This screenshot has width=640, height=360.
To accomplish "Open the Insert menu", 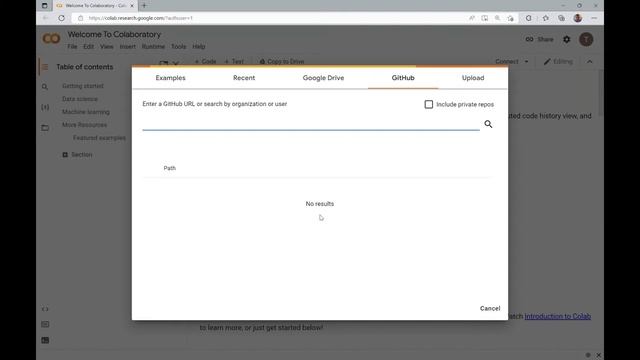I will [127, 47].
